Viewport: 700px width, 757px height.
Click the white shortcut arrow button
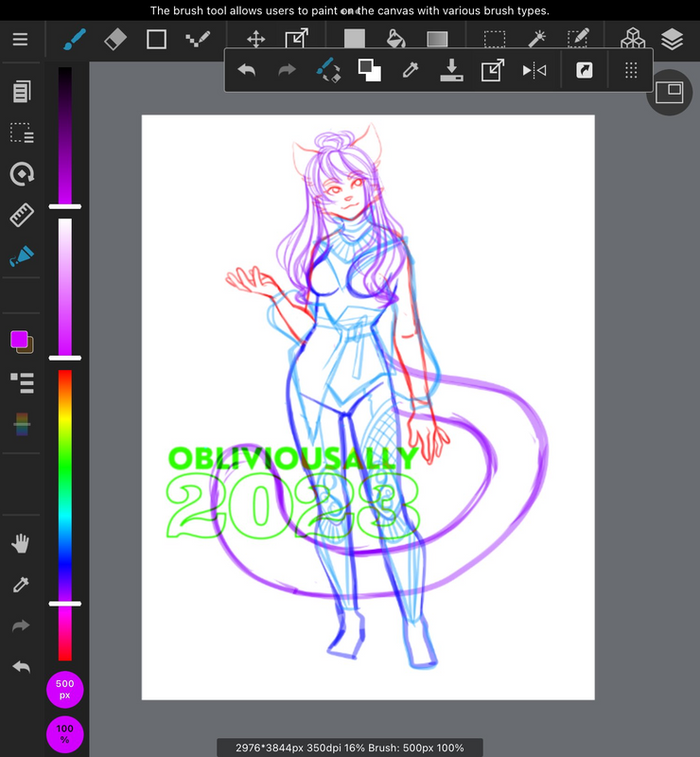click(585, 70)
